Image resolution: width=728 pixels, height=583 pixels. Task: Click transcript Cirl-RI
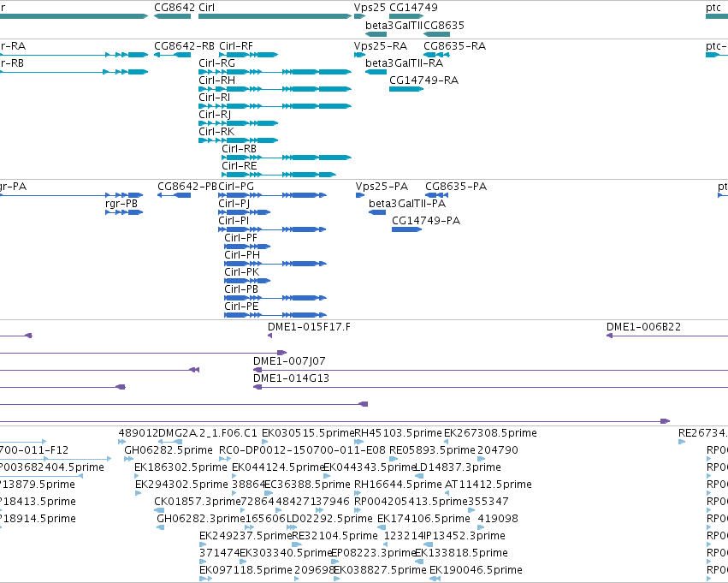pos(275,106)
